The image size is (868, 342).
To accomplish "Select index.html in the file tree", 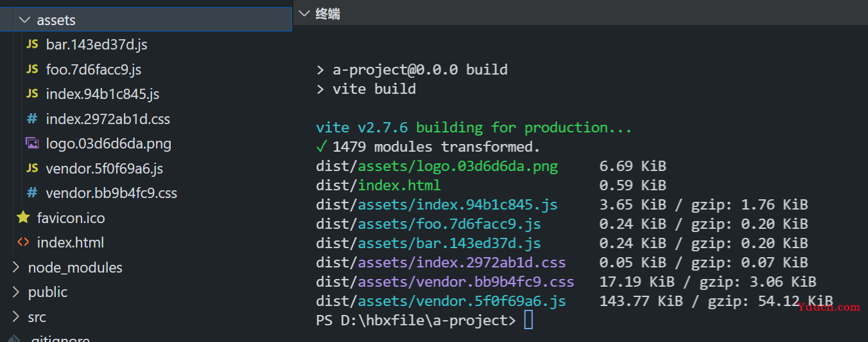I will coord(71,243).
